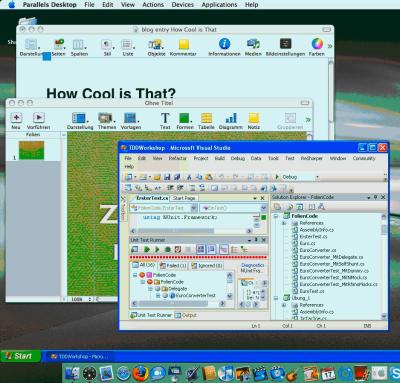
Task: Switch to the Output tab
Action: (x=186, y=315)
